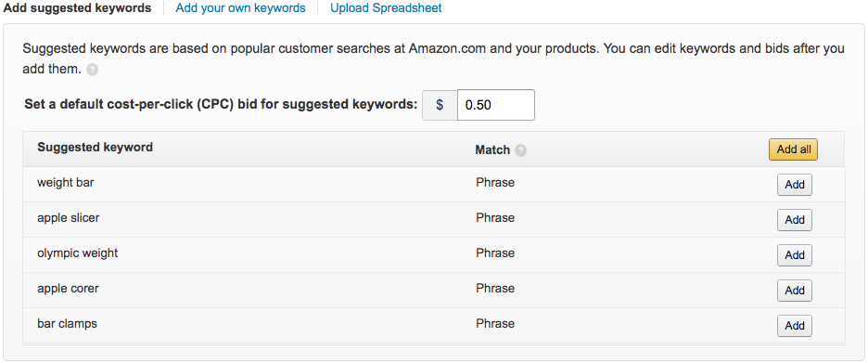Viewport: 868px width, 363px height.
Task: Click the 'weight bar' keyword text
Action: 65,182
